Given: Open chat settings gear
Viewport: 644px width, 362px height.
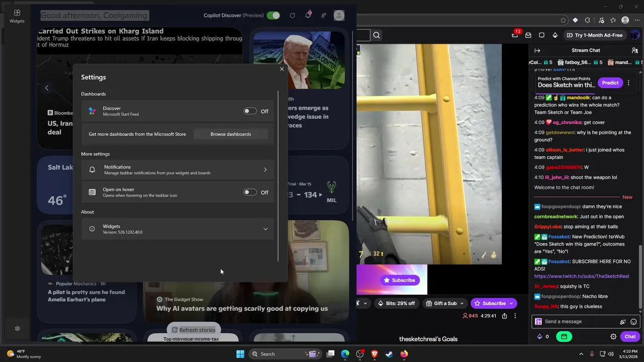Looking at the screenshot, I should [613, 337].
